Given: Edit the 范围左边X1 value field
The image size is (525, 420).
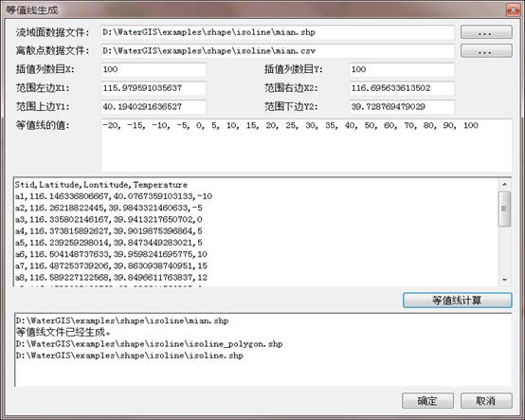Looking at the screenshot, I should point(154,88).
